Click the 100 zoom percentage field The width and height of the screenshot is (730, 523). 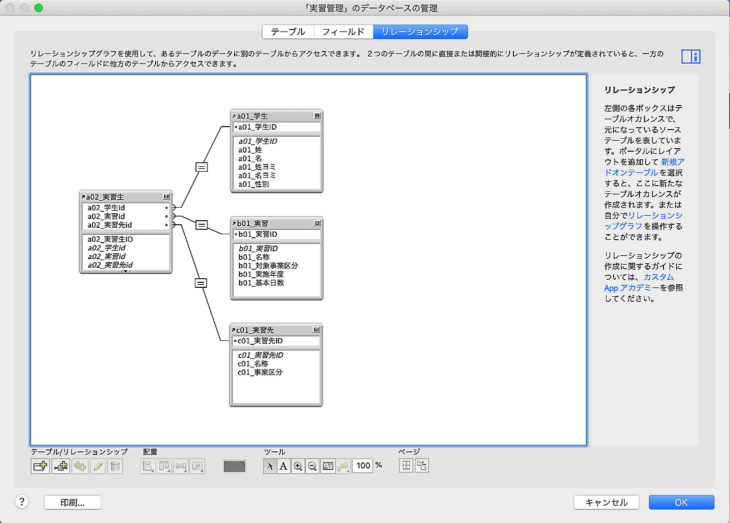[x=363, y=466]
